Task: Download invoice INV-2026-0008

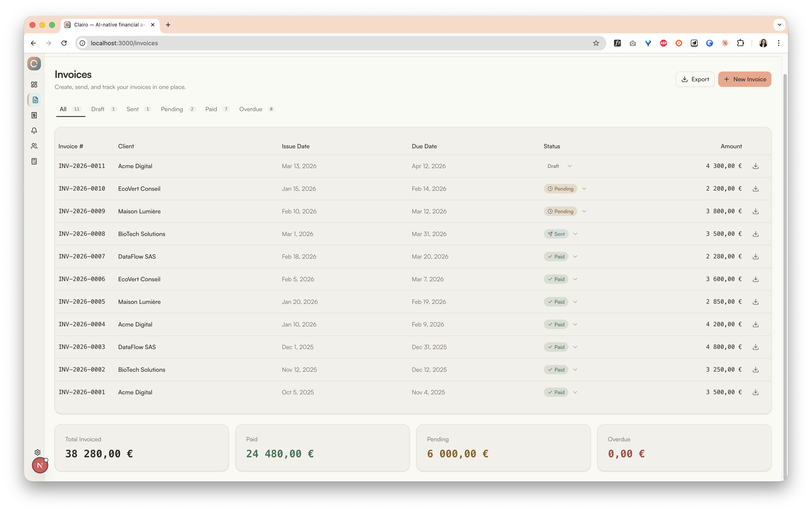Action: pos(756,234)
